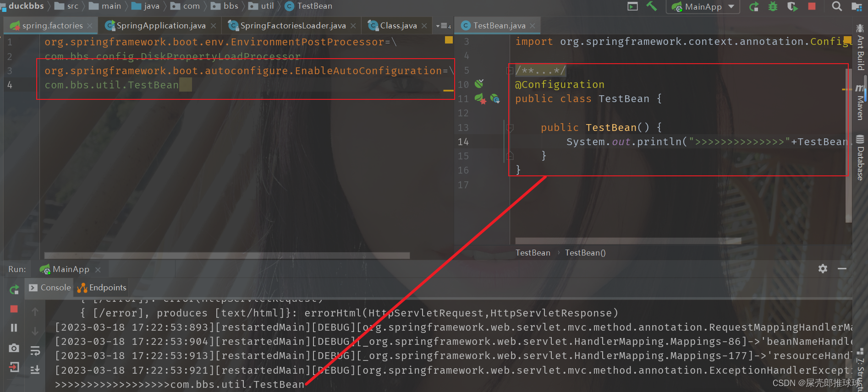Click the autowired candidates gutter icon line 11
Screen dimensions: 868x392
coord(495,98)
